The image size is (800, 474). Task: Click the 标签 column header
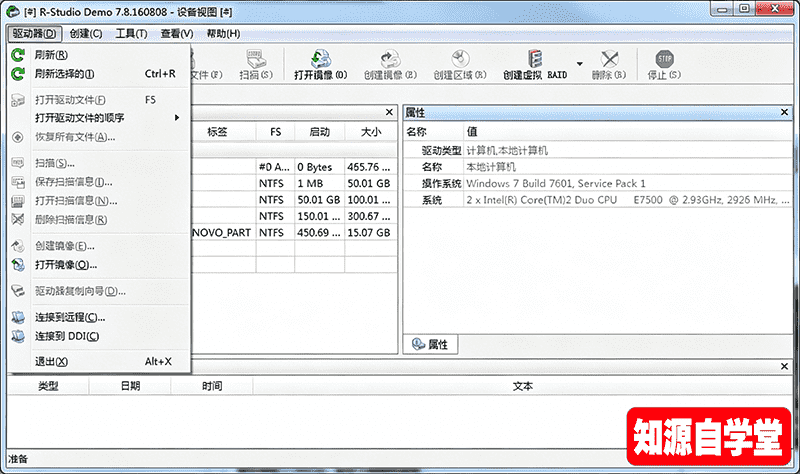(217, 132)
